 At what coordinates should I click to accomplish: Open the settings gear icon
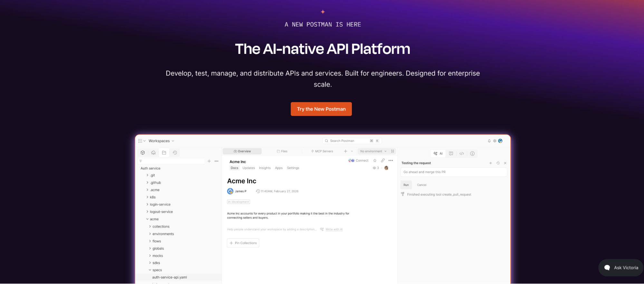(x=495, y=141)
